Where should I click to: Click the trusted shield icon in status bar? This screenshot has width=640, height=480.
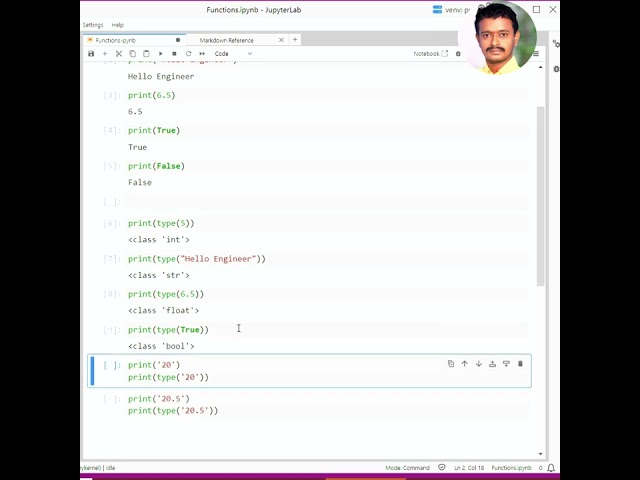pyautogui.click(x=442, y=467)
